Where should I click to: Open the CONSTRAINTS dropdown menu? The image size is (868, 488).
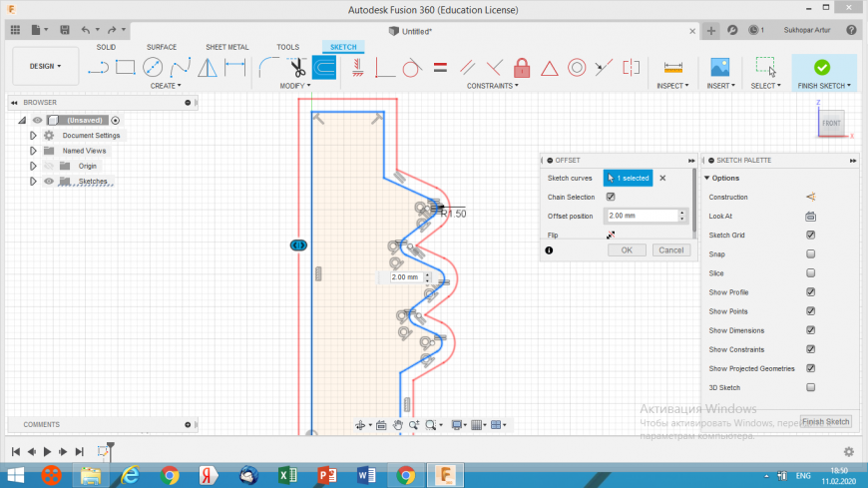pyautogui.click(x=492, y=86)
